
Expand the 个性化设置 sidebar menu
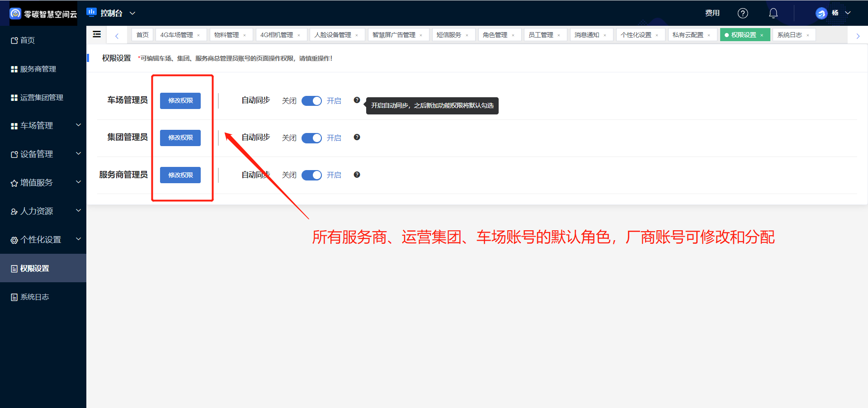[43, 239]
